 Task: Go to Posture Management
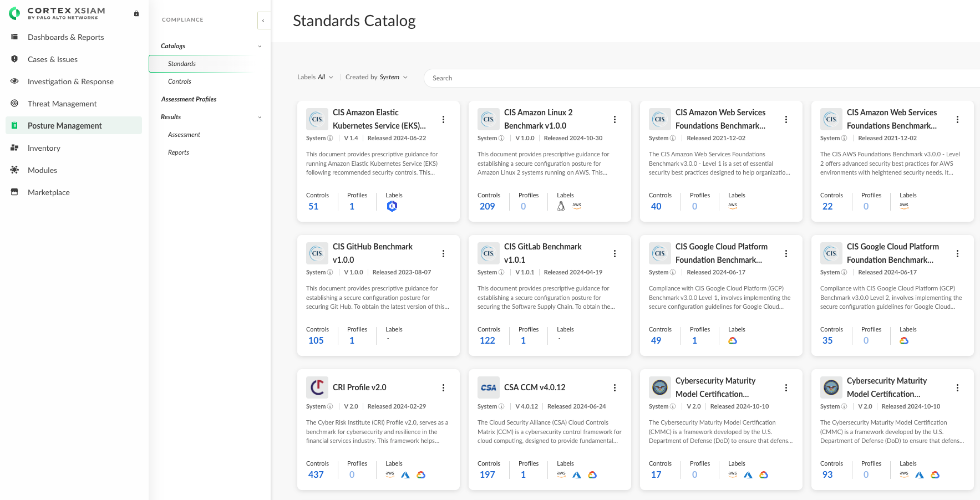pos(74,126)
